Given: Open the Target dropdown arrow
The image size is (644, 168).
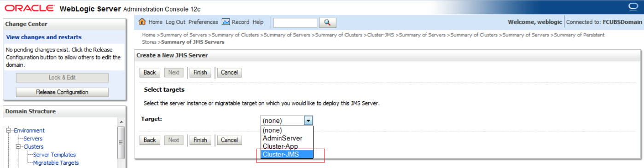Looking at the screenshot, I should (308, 121).
